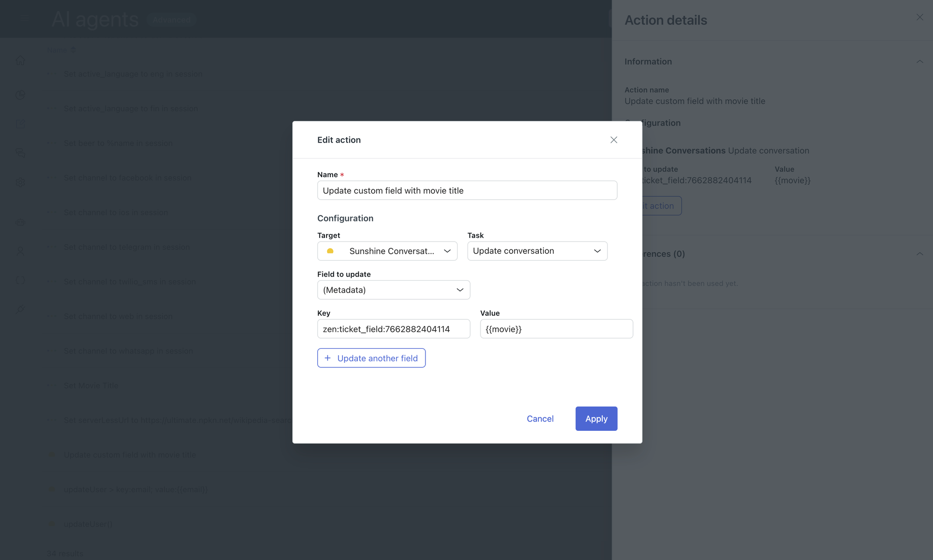Image resolution: width=933 pixels, height=560 pixels.
Task: Close the Edit action dialog
Action: (613, 140)
